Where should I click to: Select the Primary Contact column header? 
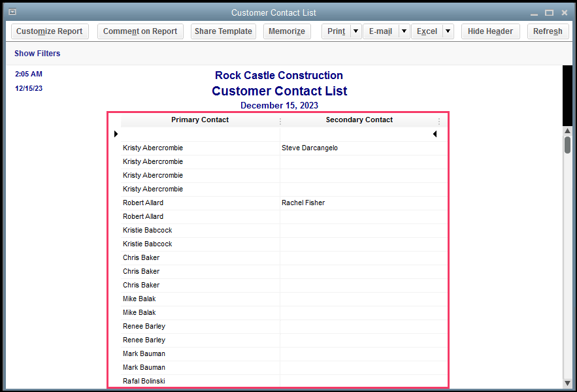[200, 120]
